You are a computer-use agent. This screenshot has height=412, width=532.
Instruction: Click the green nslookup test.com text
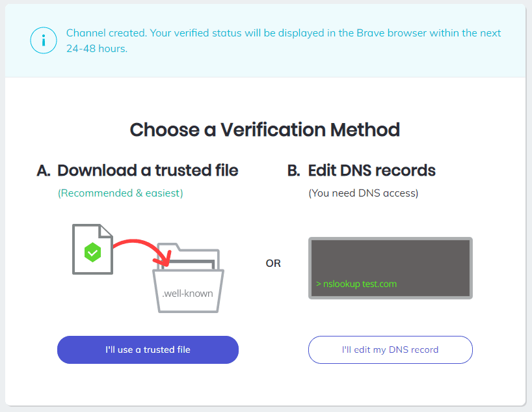356,284
